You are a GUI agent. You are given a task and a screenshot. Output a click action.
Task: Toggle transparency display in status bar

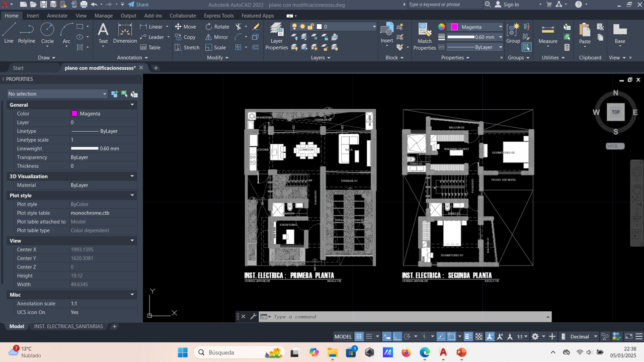479,336
